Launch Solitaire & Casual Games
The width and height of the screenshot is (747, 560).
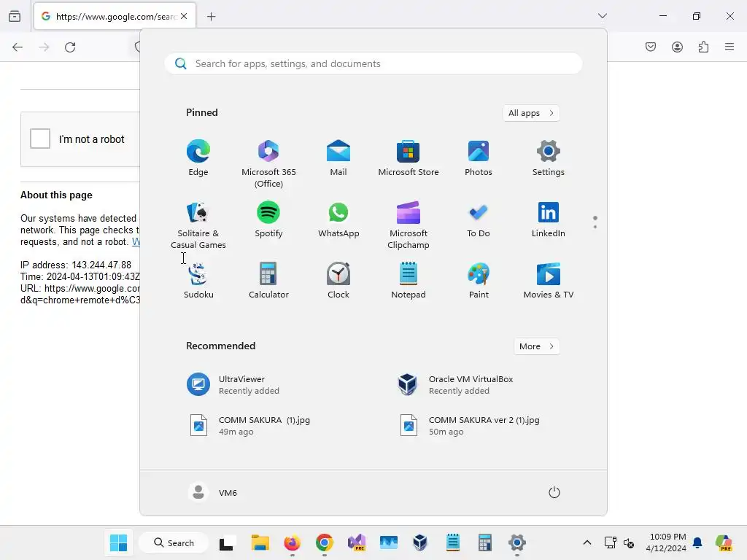coord(198,225)
